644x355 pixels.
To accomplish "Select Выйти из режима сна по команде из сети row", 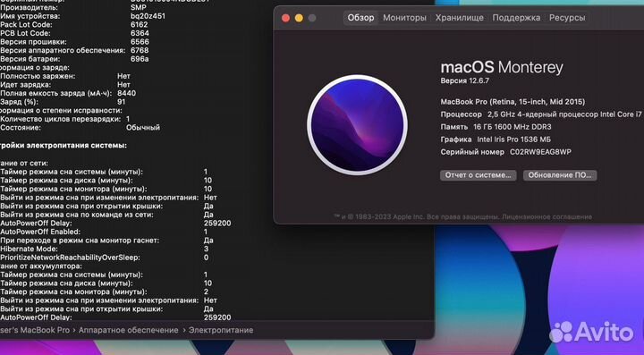I will (x=106, y=215).
